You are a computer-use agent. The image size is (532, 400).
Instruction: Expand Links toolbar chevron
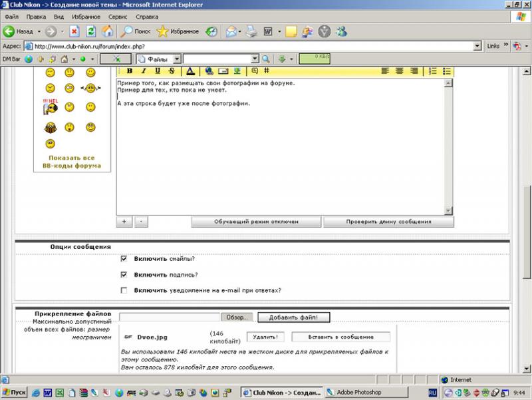tap(506, 45)
